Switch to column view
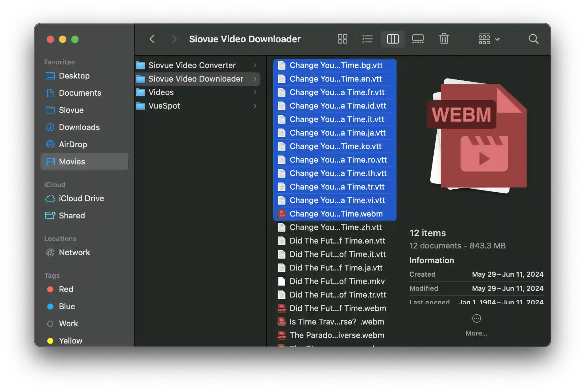 393,39
